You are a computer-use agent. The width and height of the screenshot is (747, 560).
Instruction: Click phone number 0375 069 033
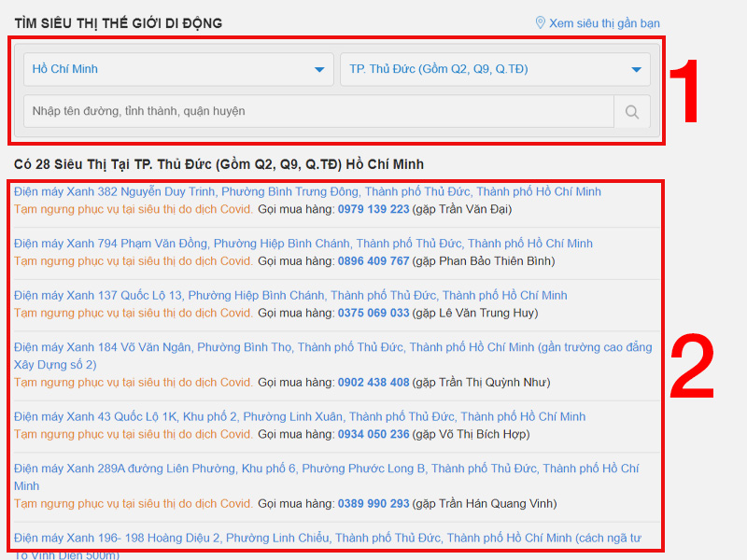point(373,314)
